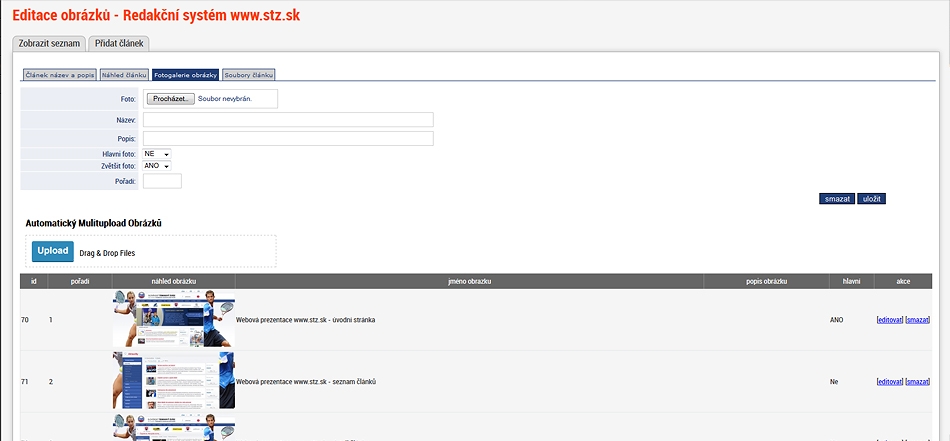
Task: Switch to Soubory článku tab
Action: coord(248,75)
